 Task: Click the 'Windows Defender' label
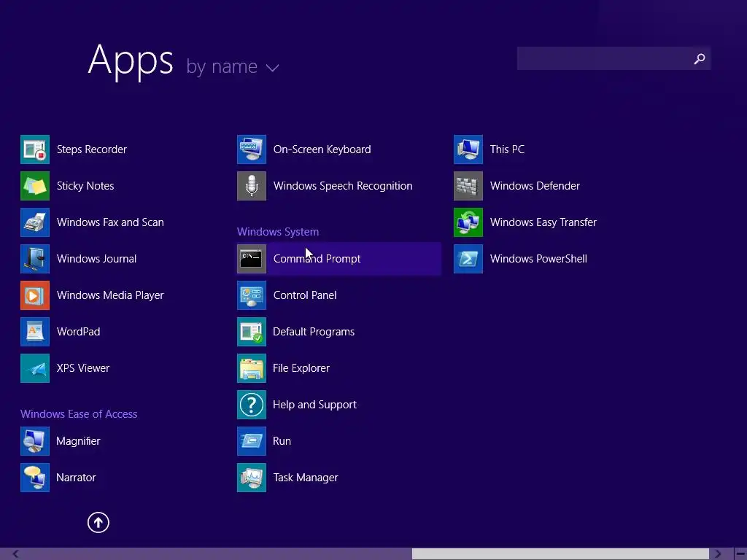(535, 186)
